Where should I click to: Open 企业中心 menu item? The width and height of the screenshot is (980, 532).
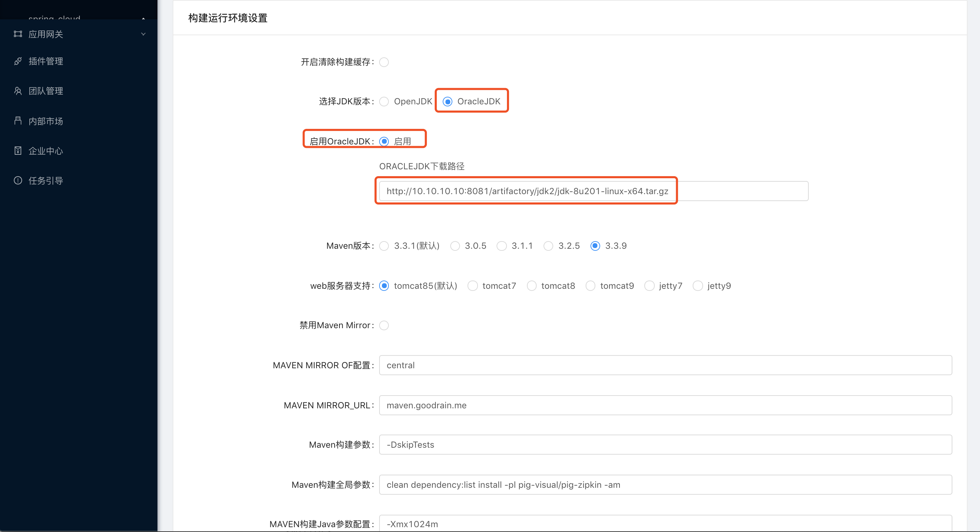(46, 151)
